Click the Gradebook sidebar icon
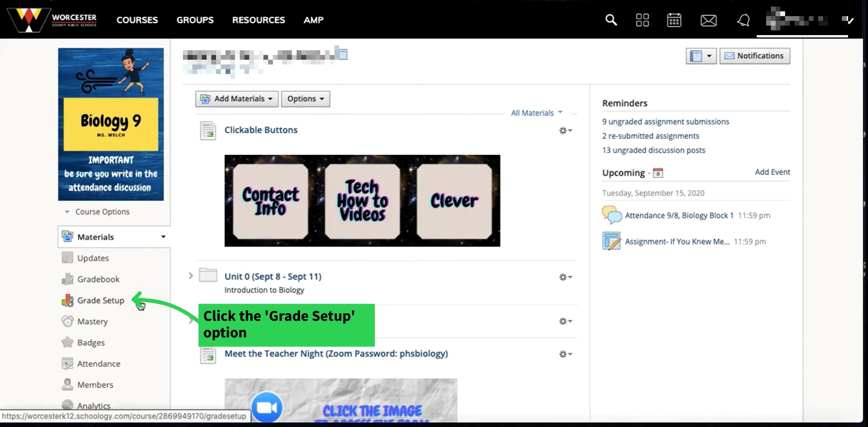The width and height of the screenshot is (868, 427). (67, 279)
